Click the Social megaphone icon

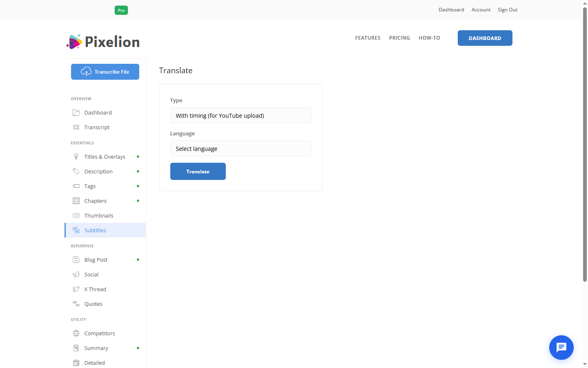coord(76,274)
